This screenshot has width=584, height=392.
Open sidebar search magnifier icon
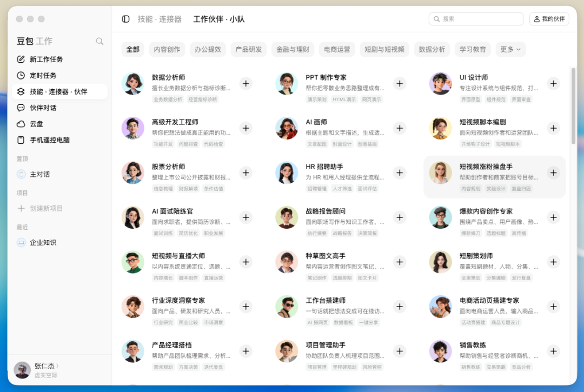click(99, 41)
